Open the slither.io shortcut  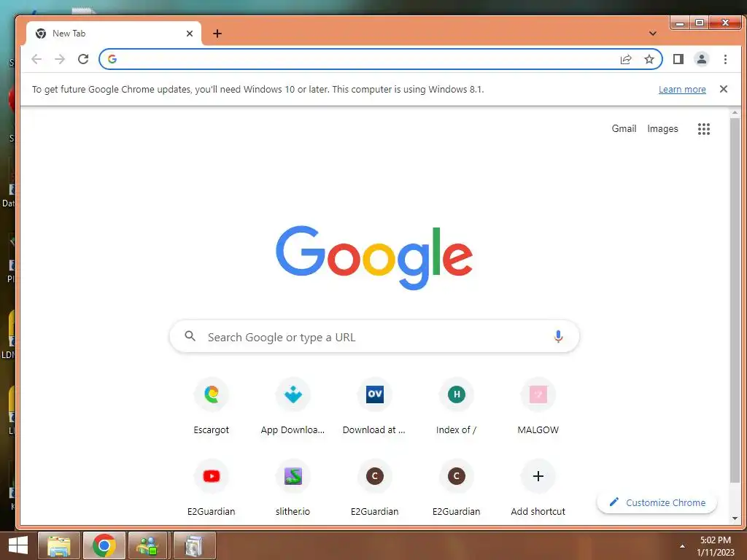293,488
